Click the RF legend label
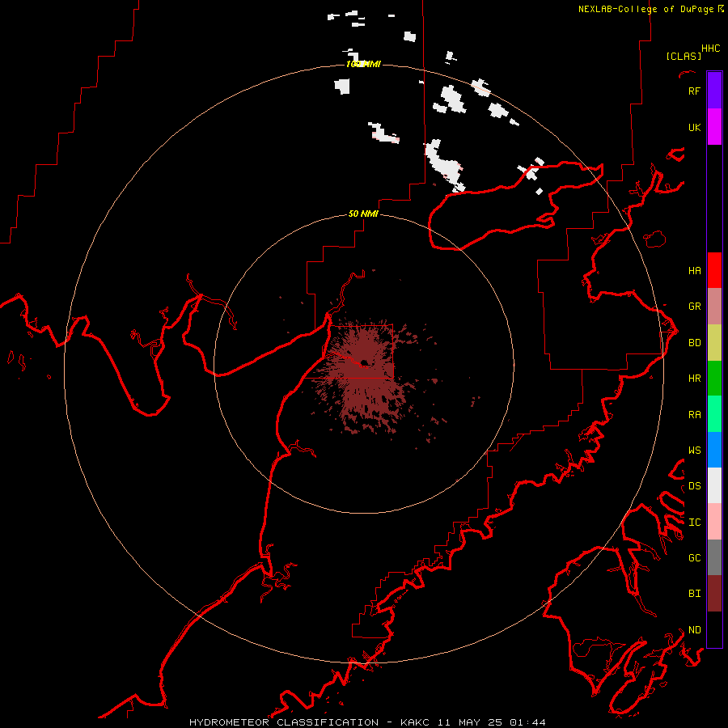Viewport: 728px width, 728px height. point(694,91)
